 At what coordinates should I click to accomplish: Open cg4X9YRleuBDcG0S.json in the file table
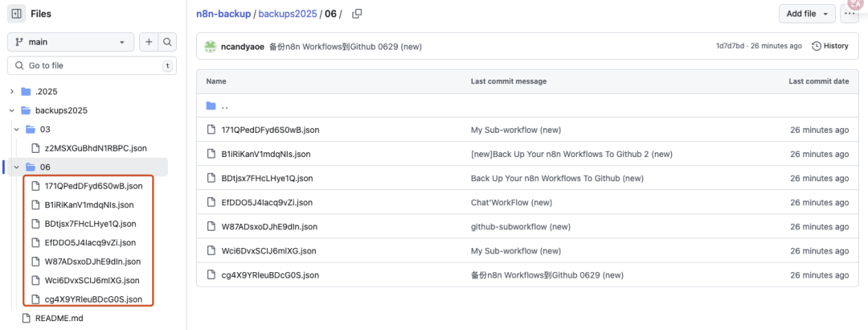(270, 274)
